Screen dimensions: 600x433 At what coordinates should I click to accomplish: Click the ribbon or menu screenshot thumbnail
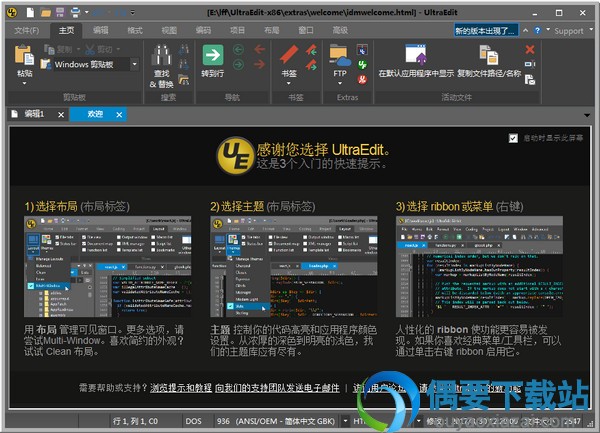coord(479,267)
